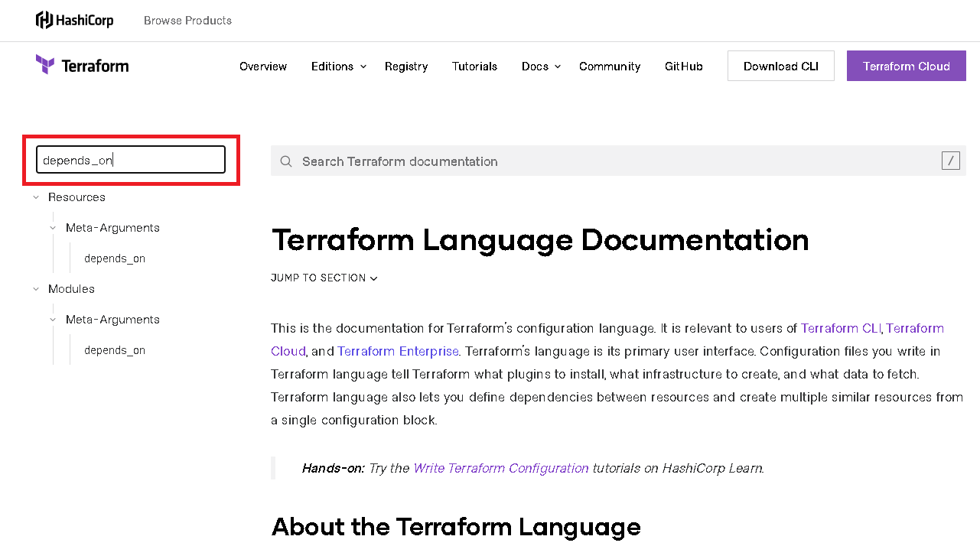Open the Terraform Enterprise link
This screenshot has width=980, height=546.
point(398,351)
